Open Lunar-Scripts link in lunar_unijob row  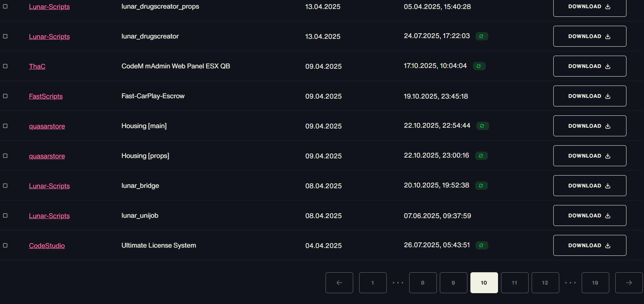[49, 216]
